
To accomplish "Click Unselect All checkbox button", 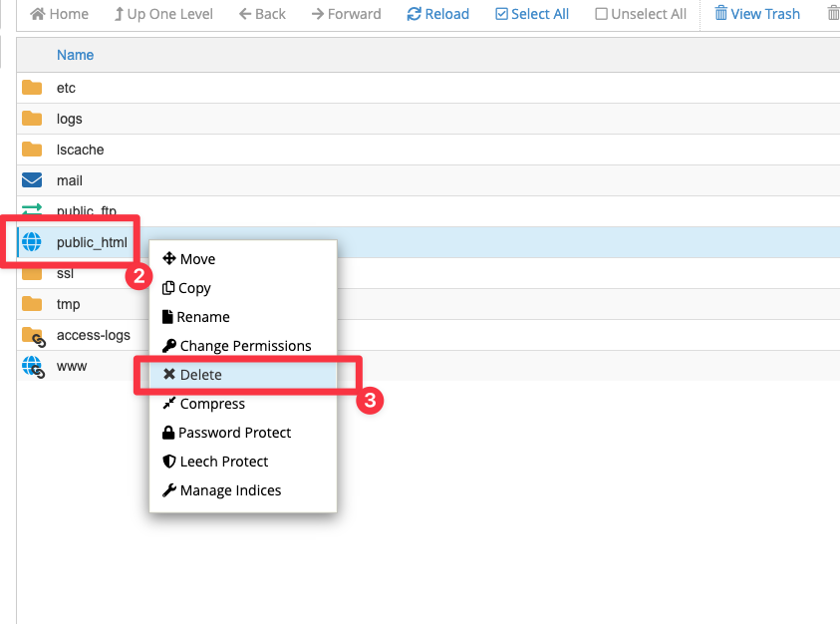I will pyautogui.click(x=641, y=14).
